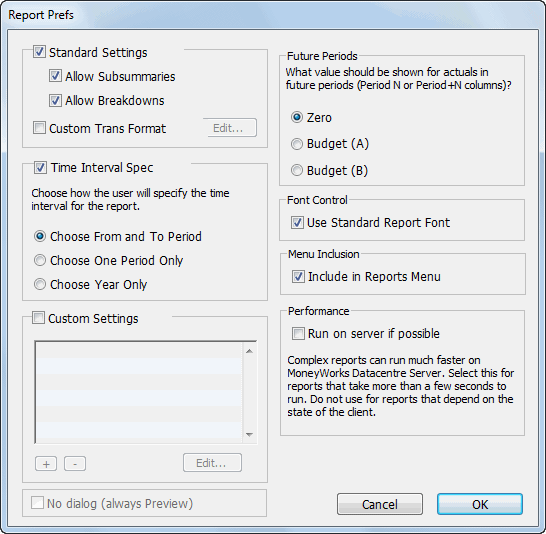Click inside the custom settings list
The width and height of the screenshot is (546, 534).
point(139,392)
